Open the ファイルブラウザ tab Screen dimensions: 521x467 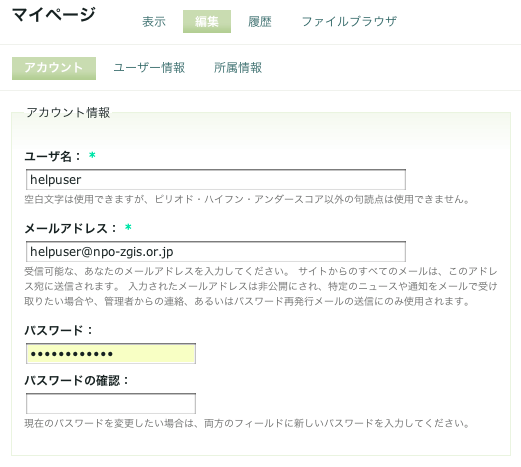(x=349, y=22)
